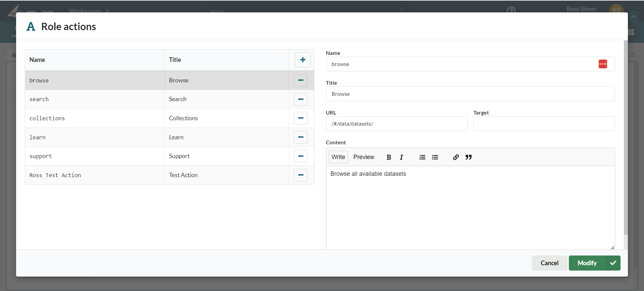This screenshot has height=291, width=644.
Task: Click into the URL input field
Action: click(x=396, y=124)
